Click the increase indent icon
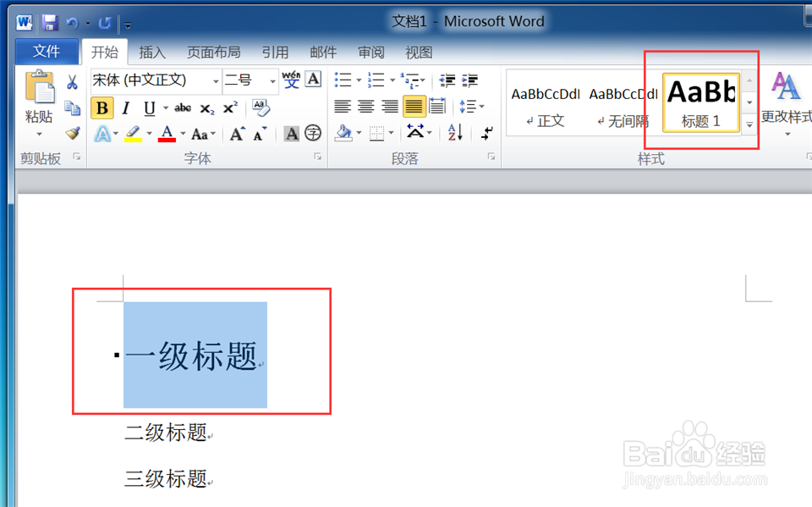 point(470,80)
